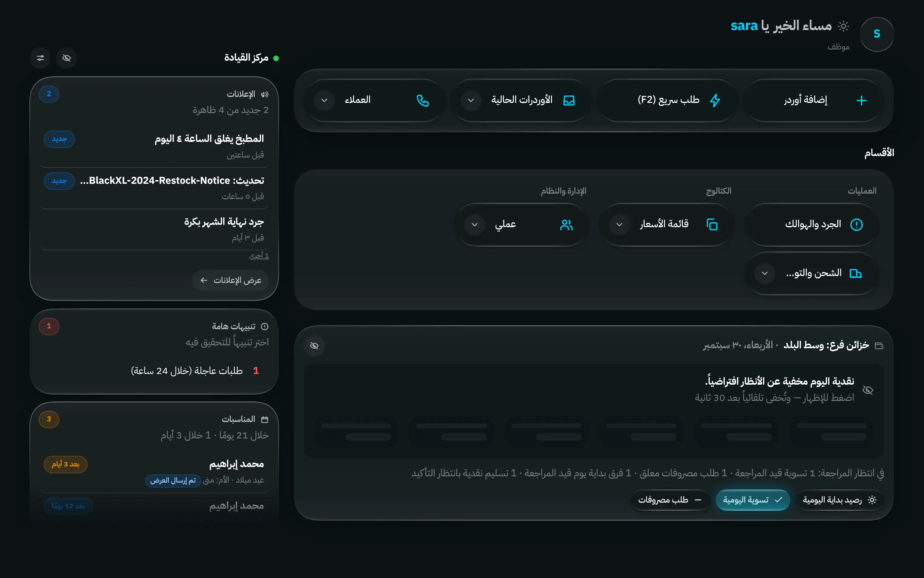This screenshot has height=578, width=924.
Task: Open محمد إبراهيم occasion with بعد 3 أيام
Action: (x=154, y=472)
